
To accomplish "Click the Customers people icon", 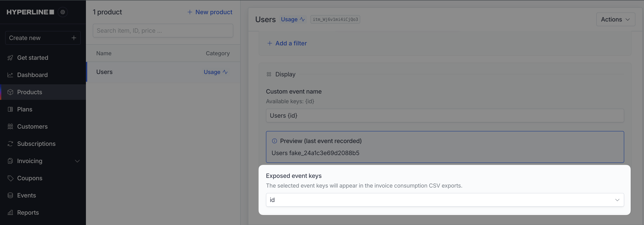I will 10,127.
